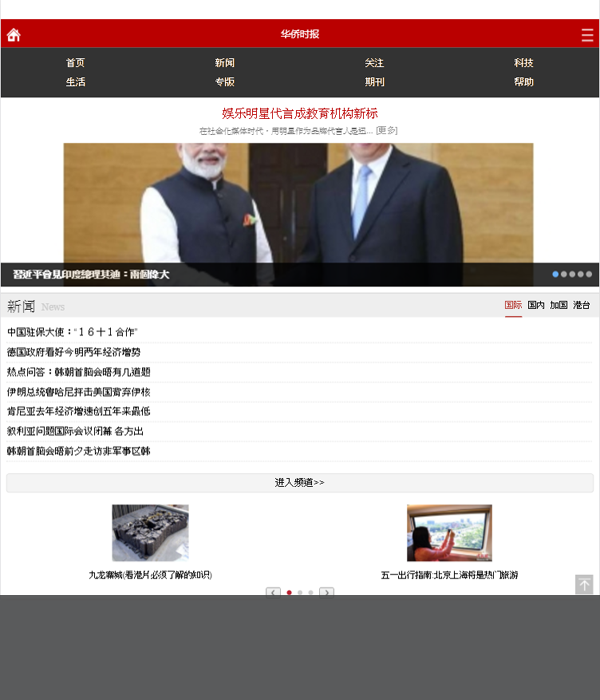Select the second thumbnail carousel dot
This screenshot has width=600, height=700.
click(x=300, y=592)
